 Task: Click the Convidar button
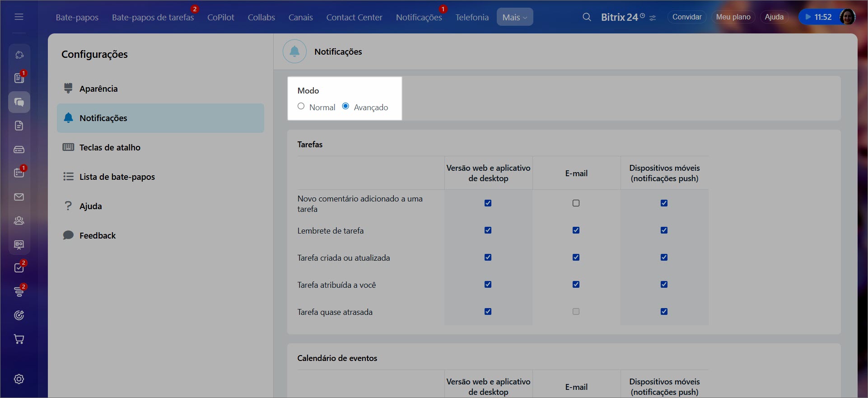[686, 17]
